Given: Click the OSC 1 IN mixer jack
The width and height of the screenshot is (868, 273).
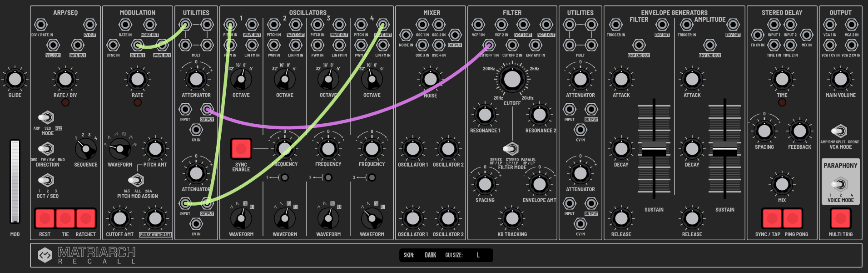Looking at the screenshot, I should click(x=422, y=25).
